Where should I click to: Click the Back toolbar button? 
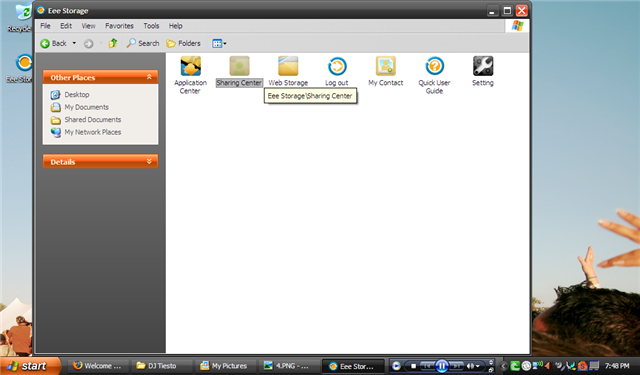53,43
